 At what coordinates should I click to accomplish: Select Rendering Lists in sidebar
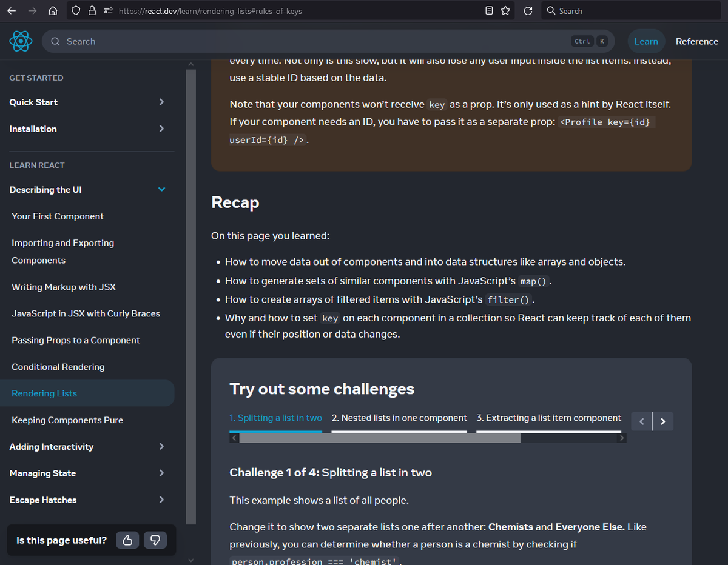tap(87, 393)
